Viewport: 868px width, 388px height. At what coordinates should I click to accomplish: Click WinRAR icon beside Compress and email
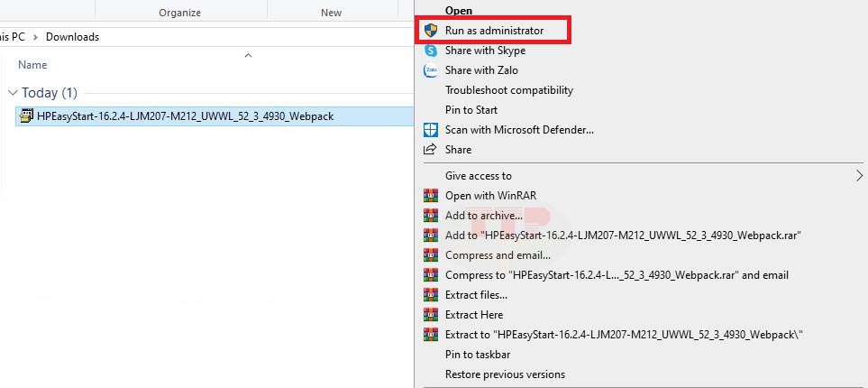click(430, 255)
